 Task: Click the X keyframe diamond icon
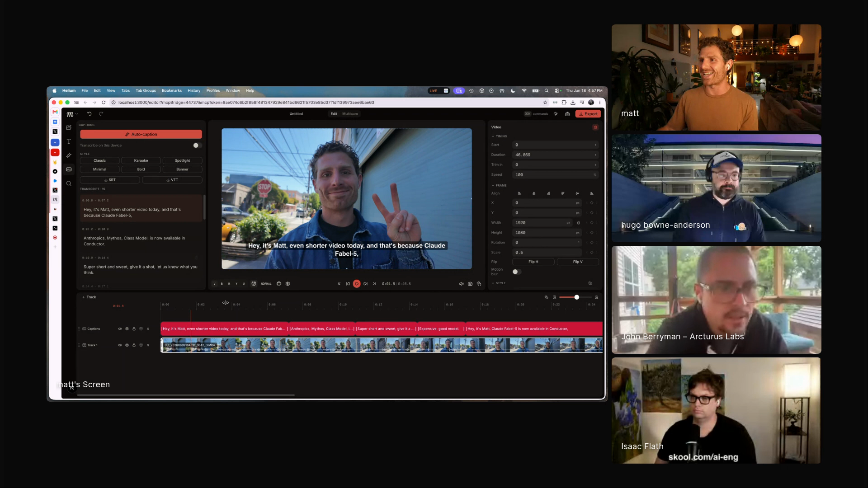coord(592,203)
